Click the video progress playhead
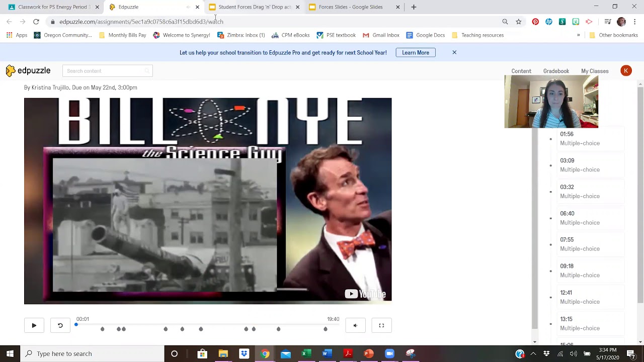644x362 pixels. coord(76,325)
